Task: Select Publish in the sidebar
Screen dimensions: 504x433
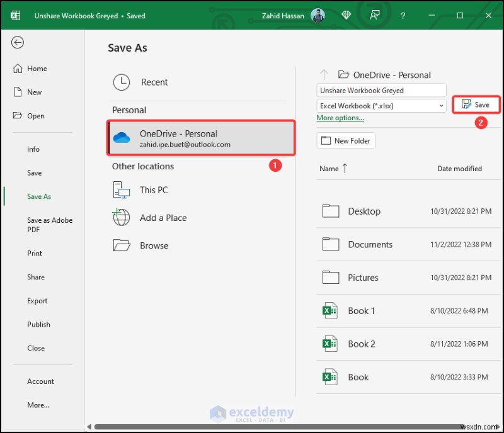Action: 38,324
